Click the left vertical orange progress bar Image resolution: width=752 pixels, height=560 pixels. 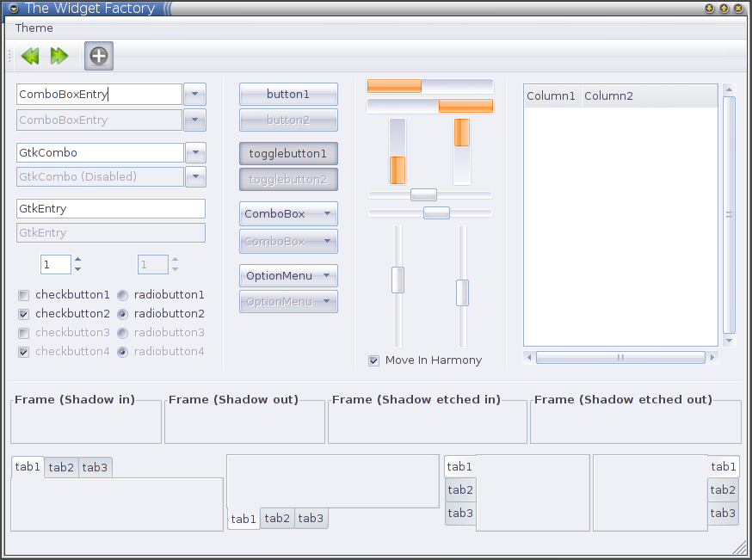pyautogui.click(x=398, y=151)
